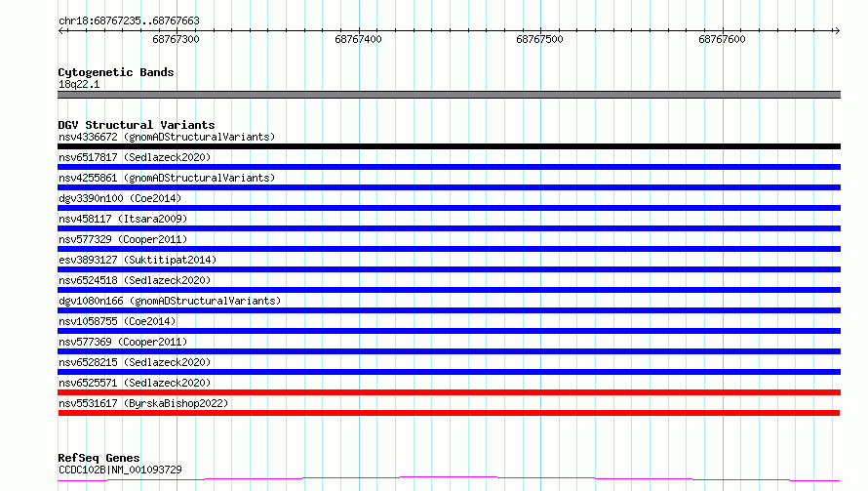Select the esv3893127 (Suktitipat2014) label
This screenshot has width=868, height=491.
point(138,260)
